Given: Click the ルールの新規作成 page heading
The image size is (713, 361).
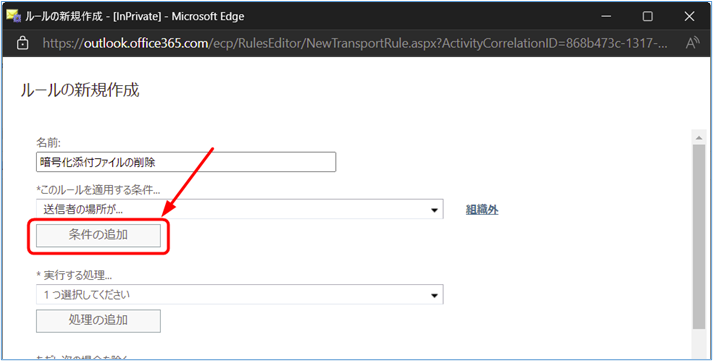Looking at the screenshot, I should [80, 90].
